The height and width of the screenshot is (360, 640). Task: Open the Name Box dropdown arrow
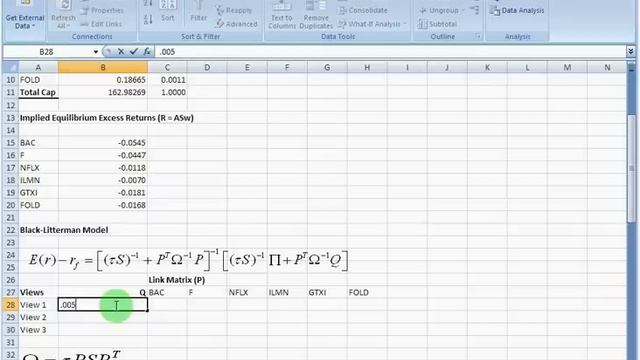(96, 52)
